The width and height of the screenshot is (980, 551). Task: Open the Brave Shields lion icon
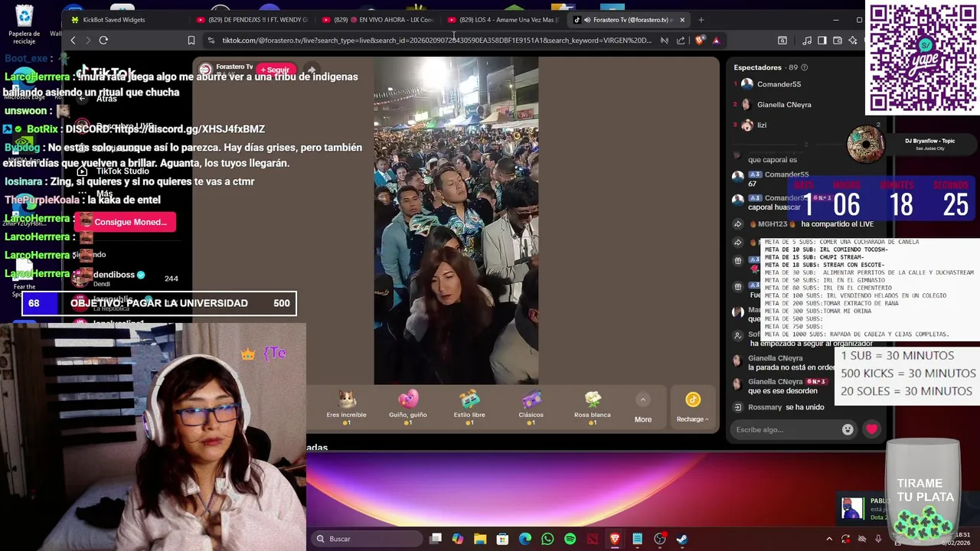pyautogui.click(x=699, y=41)
